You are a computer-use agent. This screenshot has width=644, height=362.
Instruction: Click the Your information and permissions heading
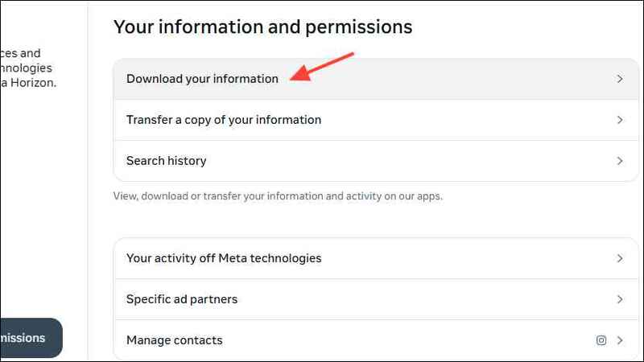263,27
